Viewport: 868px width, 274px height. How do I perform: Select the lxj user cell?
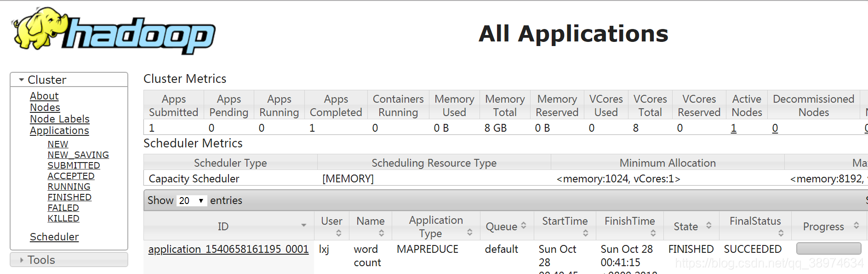tap(324, 249)
